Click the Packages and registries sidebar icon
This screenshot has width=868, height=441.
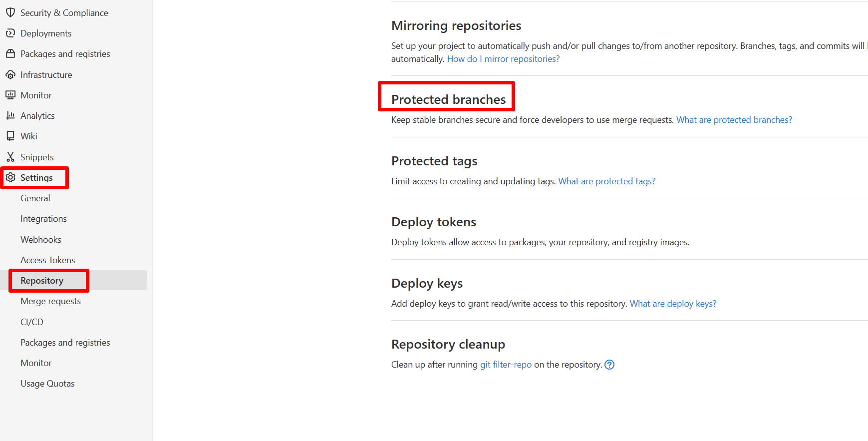point(10,53)
